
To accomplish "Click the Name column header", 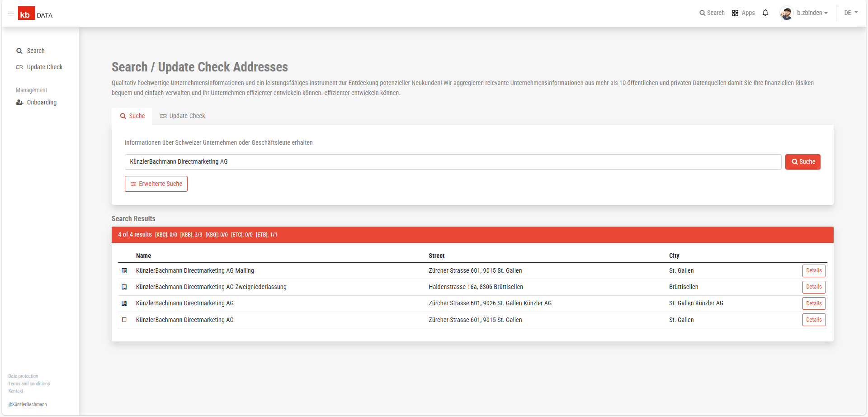I will tap(143, 256).
